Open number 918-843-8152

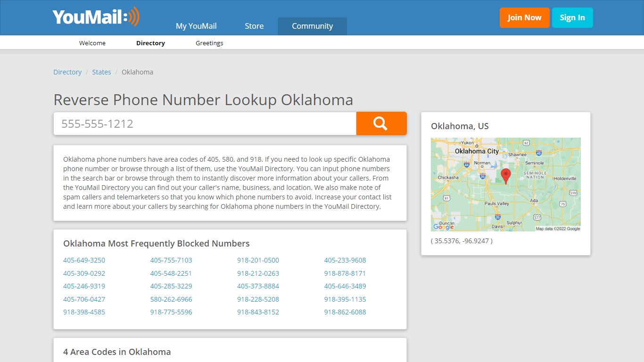(258, 312)
